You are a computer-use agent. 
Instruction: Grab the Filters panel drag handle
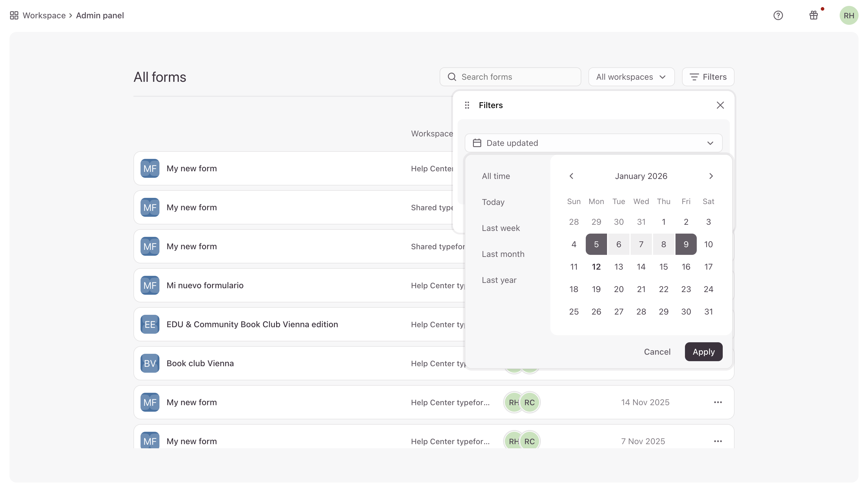tap(467, 105)
